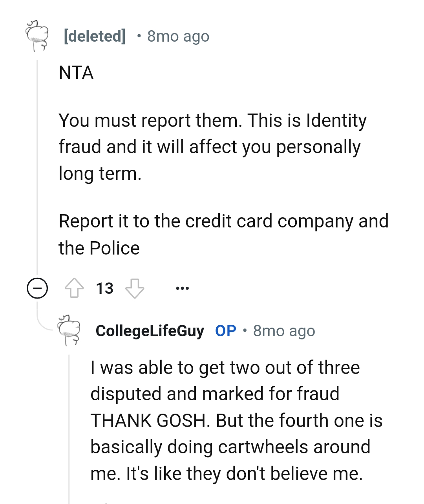The height and width of the screenshot is (504, 424).
Task: Open more options for the deleted comment
Action: (182, 288)
